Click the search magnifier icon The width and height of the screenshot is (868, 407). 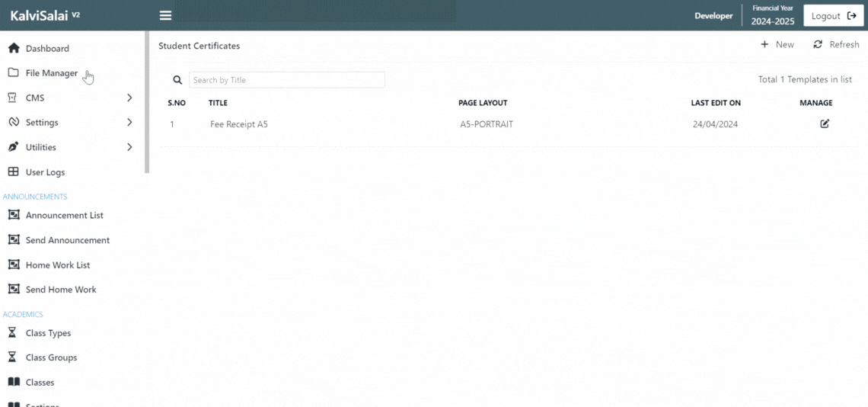tap(177, 80)
